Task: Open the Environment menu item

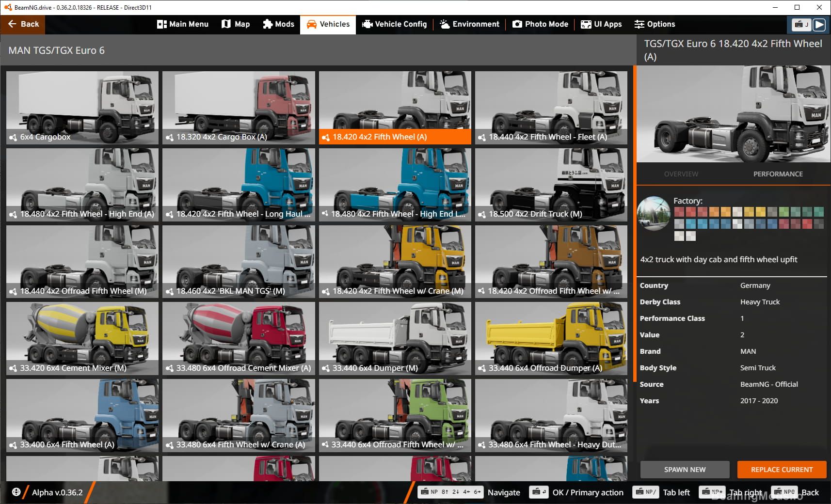Action: 469,24
